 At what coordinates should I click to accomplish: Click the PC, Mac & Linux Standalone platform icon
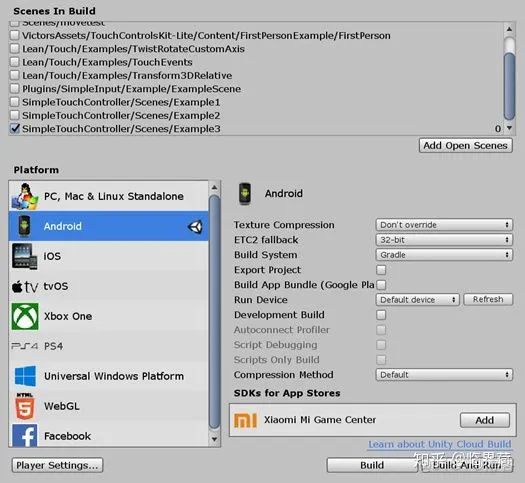[x=25, y=196]
